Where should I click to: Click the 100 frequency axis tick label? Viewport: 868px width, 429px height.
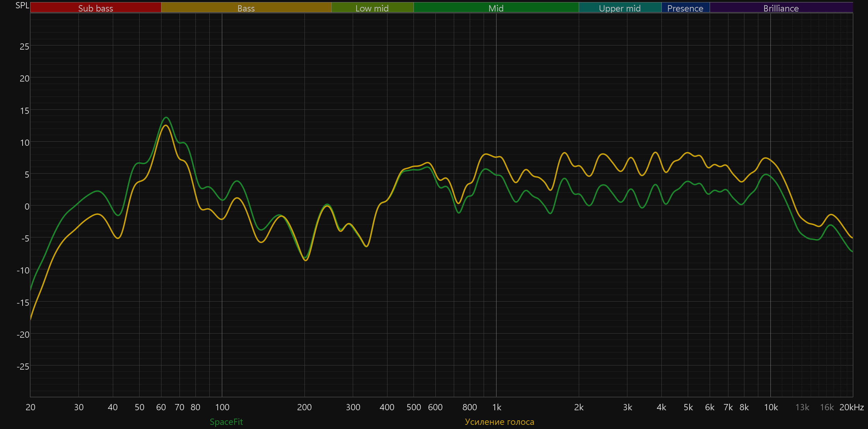click(x=222, y=407)
